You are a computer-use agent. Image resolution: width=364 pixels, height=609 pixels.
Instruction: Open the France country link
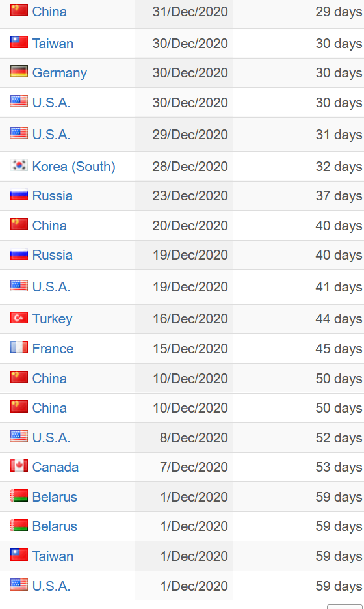pyautogui.click(x=53, y=348)
